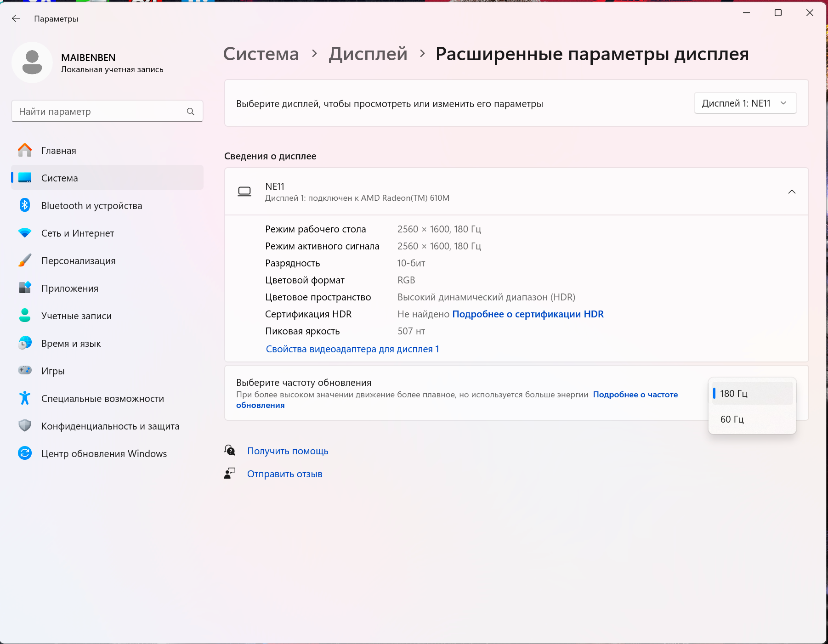Click the Windows Update icon
The width and height of the screenshot is (828, 644).
pos(25,453)
